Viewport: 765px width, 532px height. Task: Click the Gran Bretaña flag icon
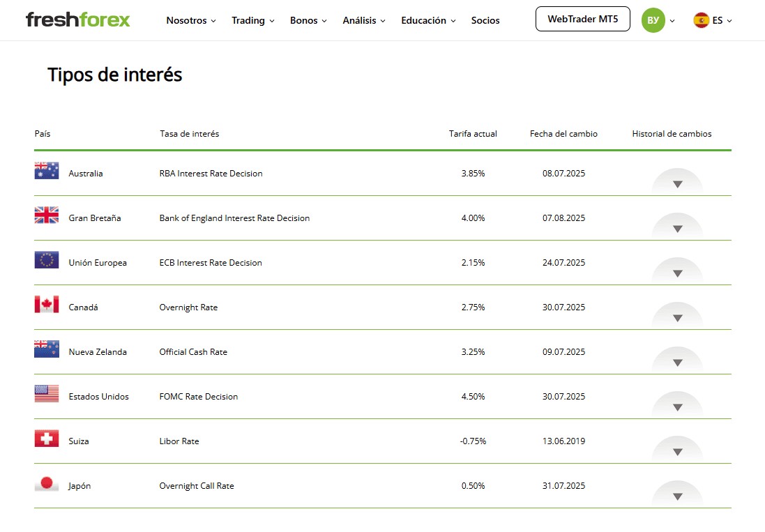(47, 215)
